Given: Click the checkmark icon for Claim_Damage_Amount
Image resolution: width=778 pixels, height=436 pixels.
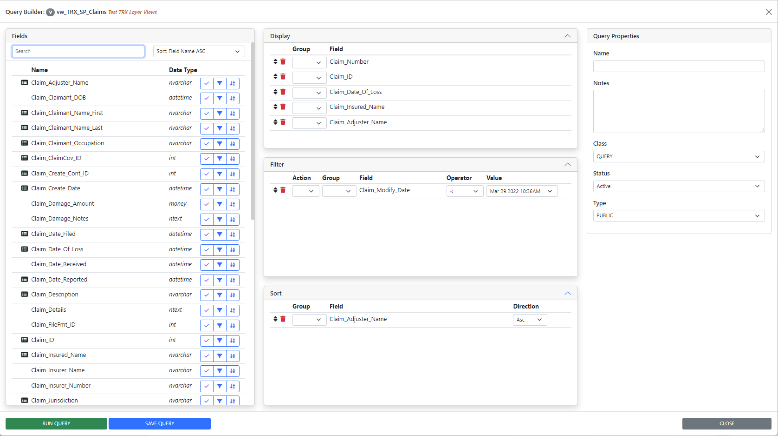Looking at the screenshot, I should click(x=206, y=204).
